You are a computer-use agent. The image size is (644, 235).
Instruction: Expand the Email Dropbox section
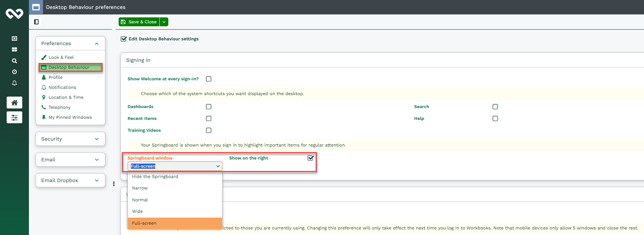pos(70,181)
